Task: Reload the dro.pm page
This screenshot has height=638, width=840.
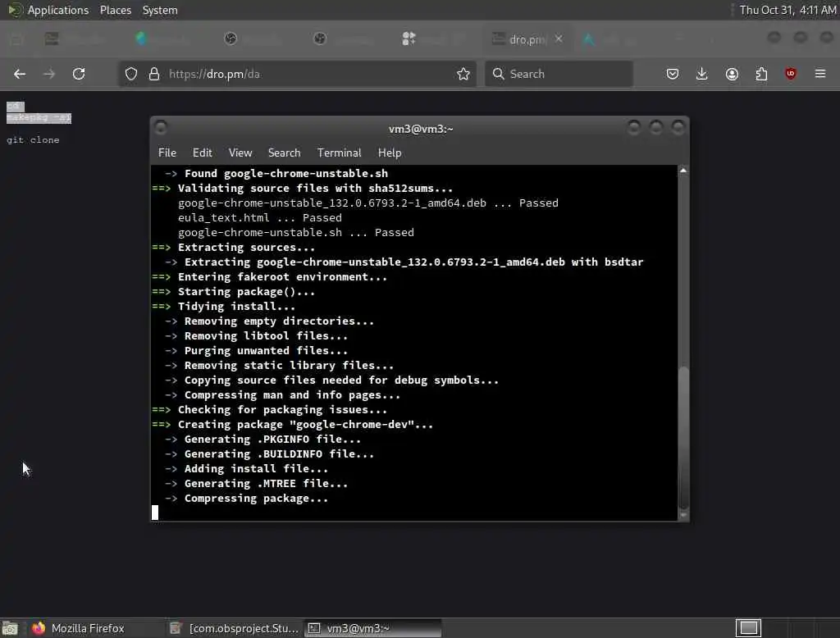Action: (x=79, y=74)
